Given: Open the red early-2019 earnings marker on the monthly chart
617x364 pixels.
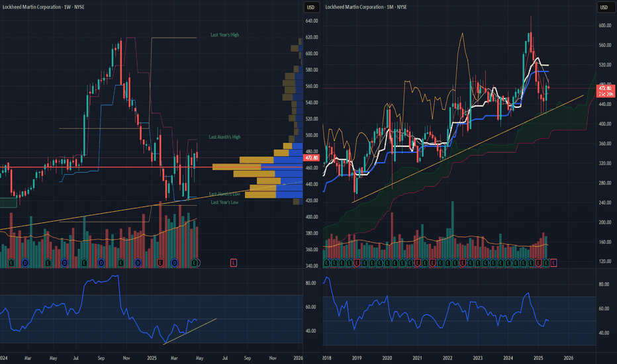Looking at the screenshot, I should pyautogui.click(x=357, y=263).
